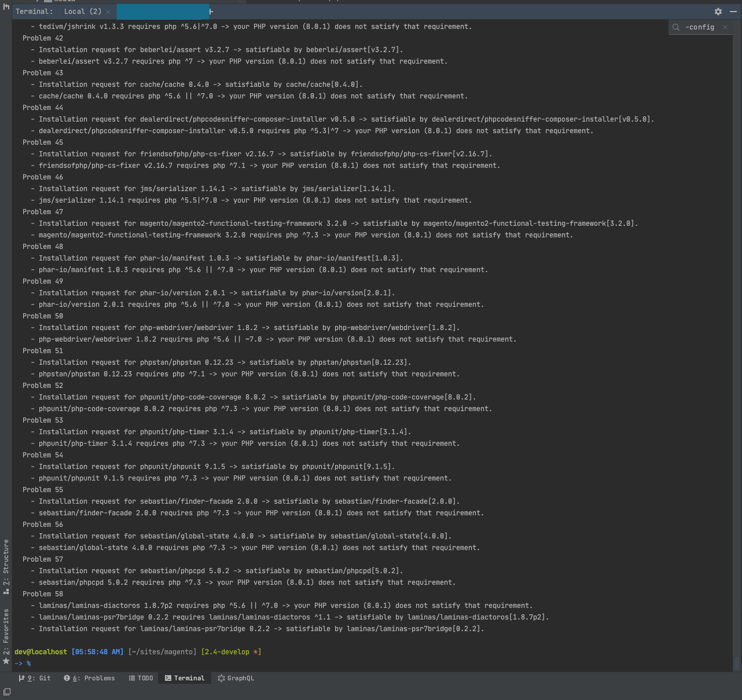Open the GraphQL tool window

pos(236,678)
